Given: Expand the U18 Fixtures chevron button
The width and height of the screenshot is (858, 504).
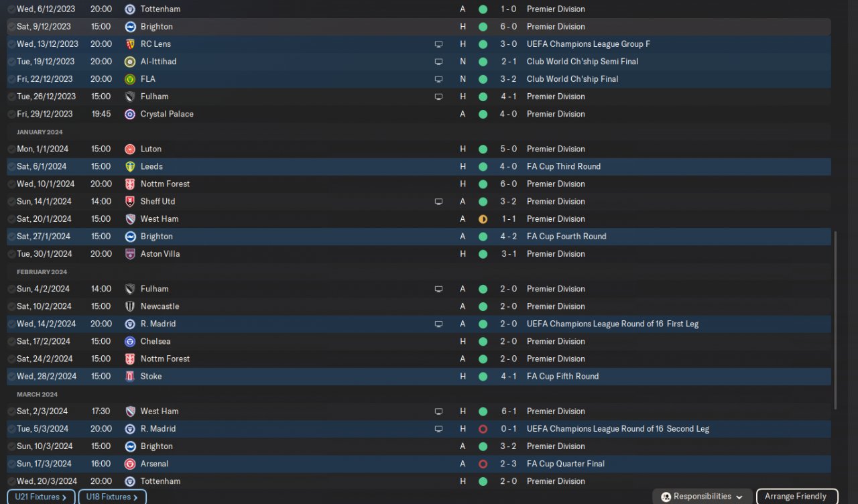Looking at the screenshot, I should coord(112,497).
